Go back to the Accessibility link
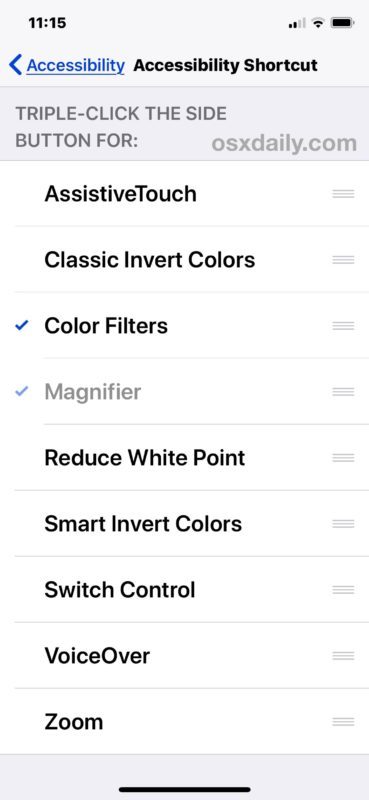 coord(76,65)
